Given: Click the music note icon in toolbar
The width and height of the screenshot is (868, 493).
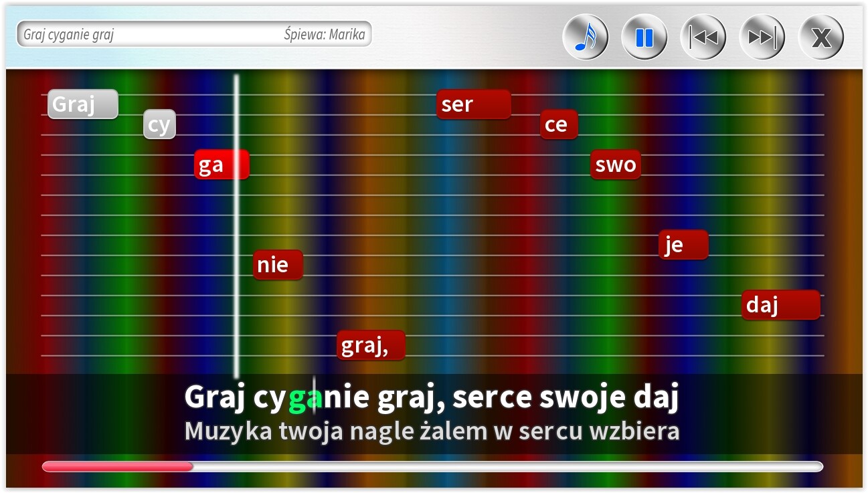Looking at the screenshot, I should pyautogui.click(x=585, y=37).
